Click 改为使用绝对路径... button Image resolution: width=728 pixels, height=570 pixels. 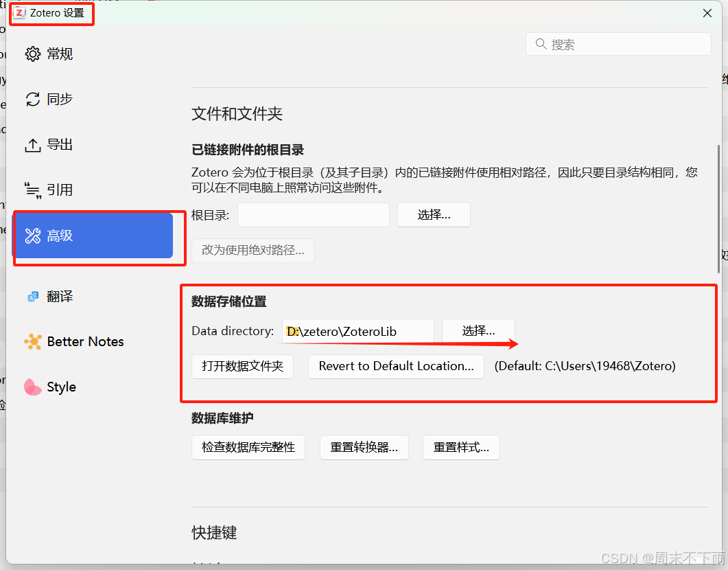click(x=253, y=251)
